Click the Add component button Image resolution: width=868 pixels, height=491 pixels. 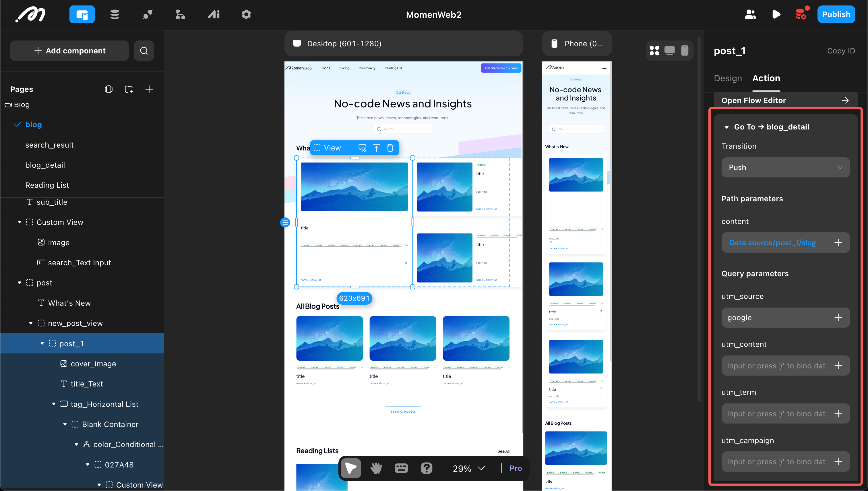(69, 51)
